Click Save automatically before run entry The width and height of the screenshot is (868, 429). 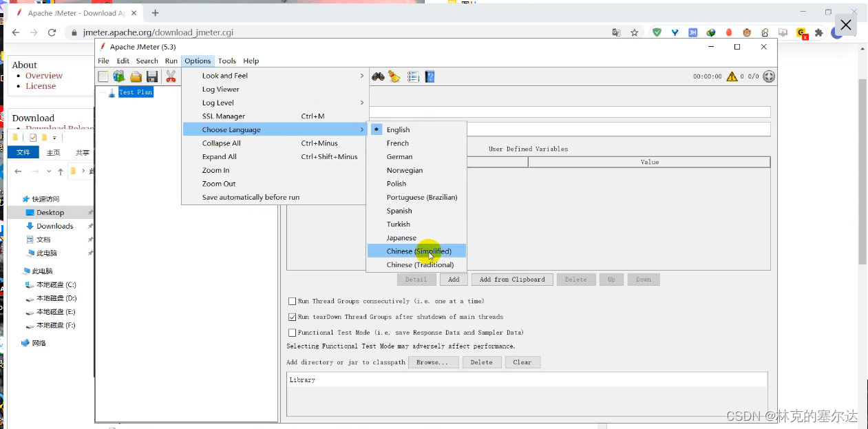(274, 197)
